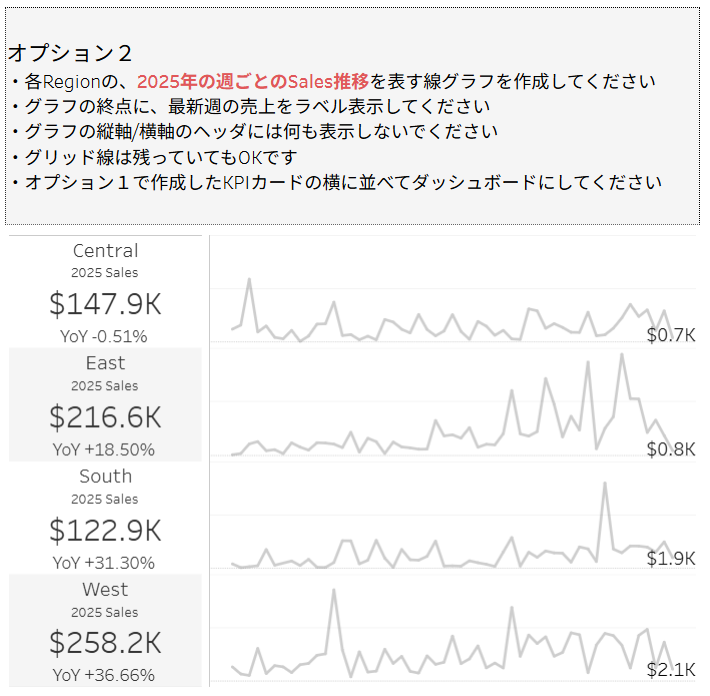Click the $0.8K end label on East line
710x696 pixels.
click(670, 449)
